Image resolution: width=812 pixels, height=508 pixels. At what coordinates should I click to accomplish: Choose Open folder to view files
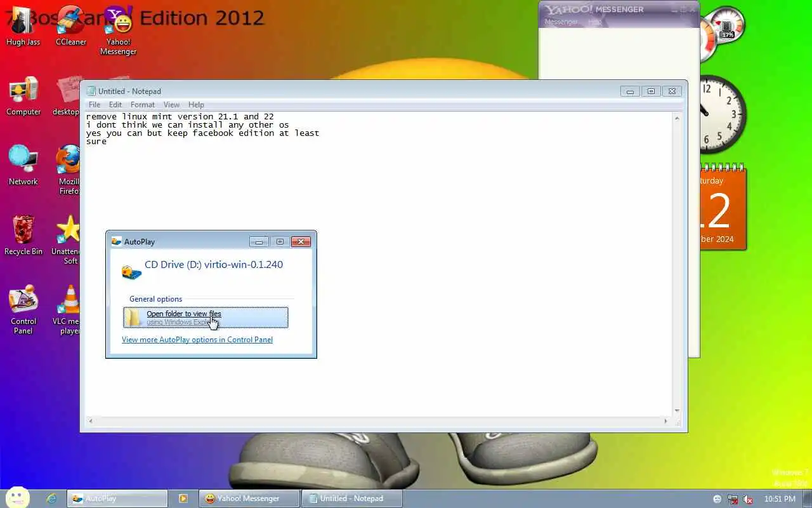(206, 317)
